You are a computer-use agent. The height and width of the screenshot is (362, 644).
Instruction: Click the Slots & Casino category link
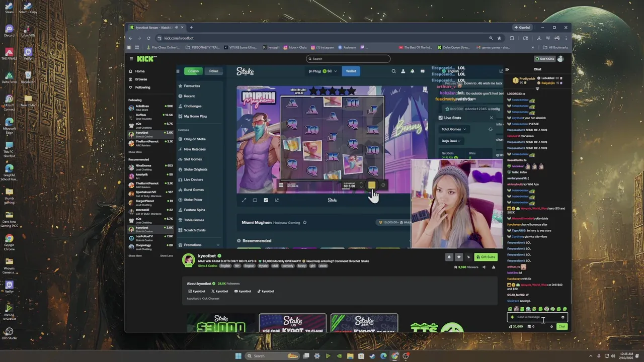[208, 265]
